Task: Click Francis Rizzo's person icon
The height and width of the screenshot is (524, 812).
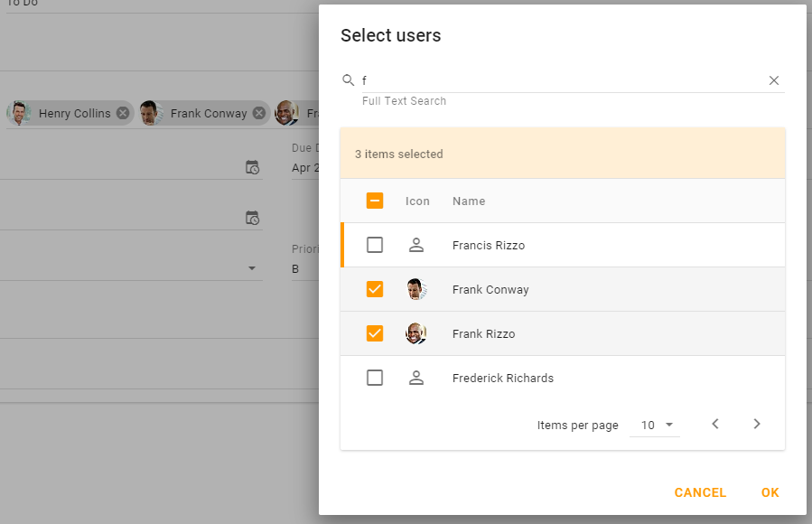Action: pyautogui.click(x=416, y=245)
